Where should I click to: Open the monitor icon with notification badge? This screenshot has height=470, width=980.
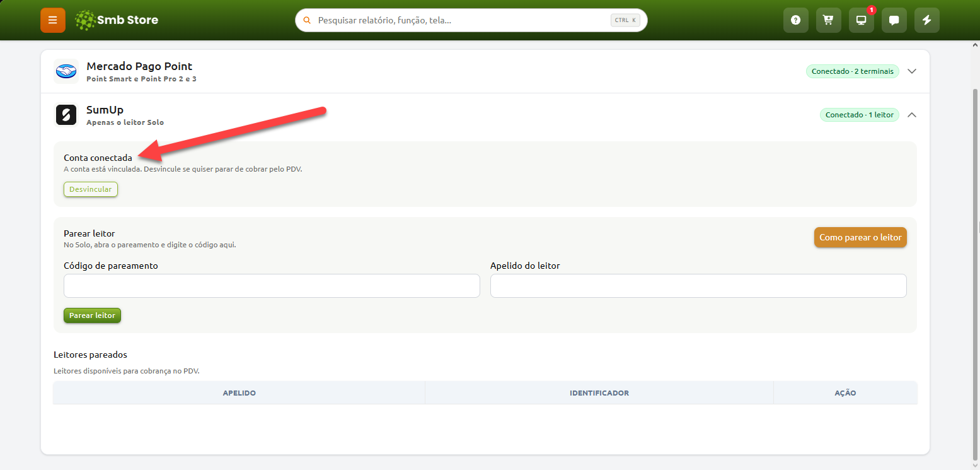(x=862, y=20)
